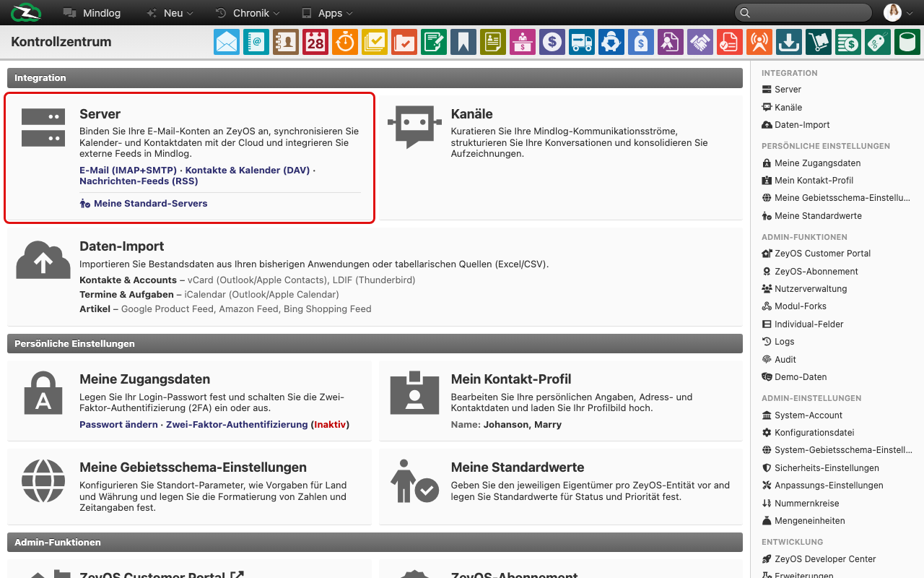Open the brown contacts card icon
Image resolution: width=924 pixels, height=578 pixels.
coord(286,42)
